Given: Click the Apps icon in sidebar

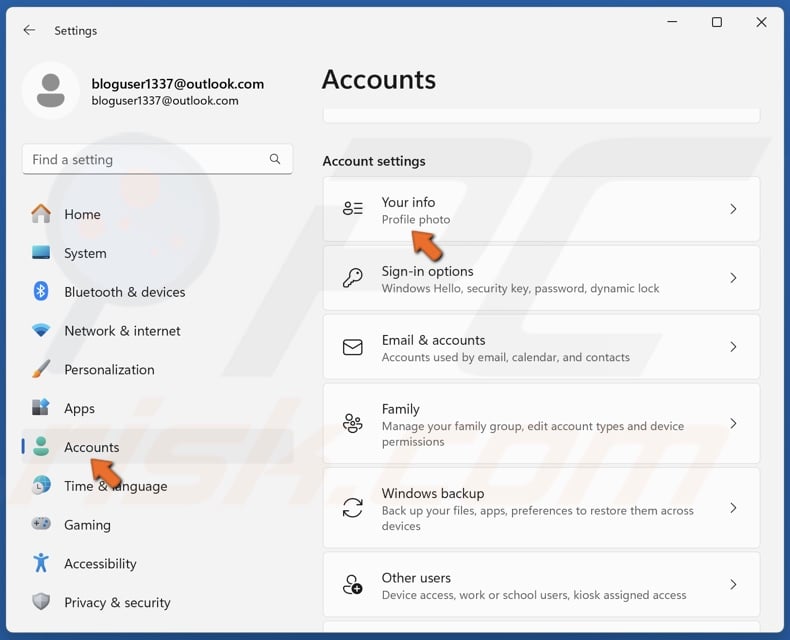Looking at the screenshot, I should tap(41, 408).
